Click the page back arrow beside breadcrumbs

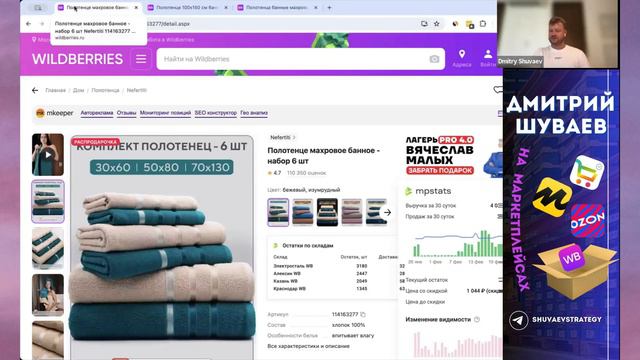coord(35,90)
